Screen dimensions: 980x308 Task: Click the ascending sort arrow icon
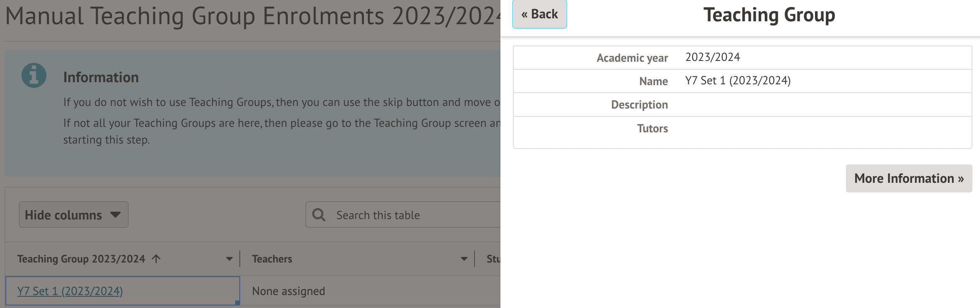coord(156,259)
